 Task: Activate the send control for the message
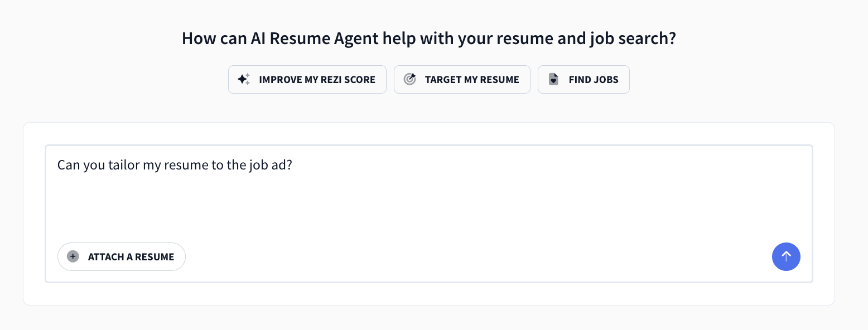(x=786, y=256)
